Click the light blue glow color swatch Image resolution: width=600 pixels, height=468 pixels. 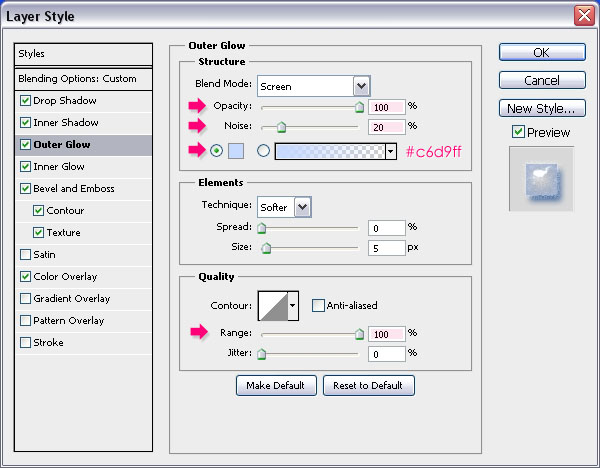236,151
